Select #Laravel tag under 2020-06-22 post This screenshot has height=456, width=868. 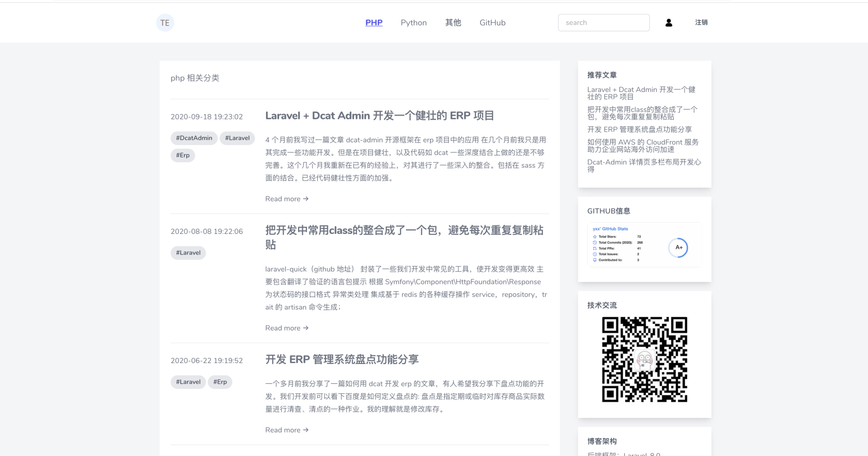[188, 382]
